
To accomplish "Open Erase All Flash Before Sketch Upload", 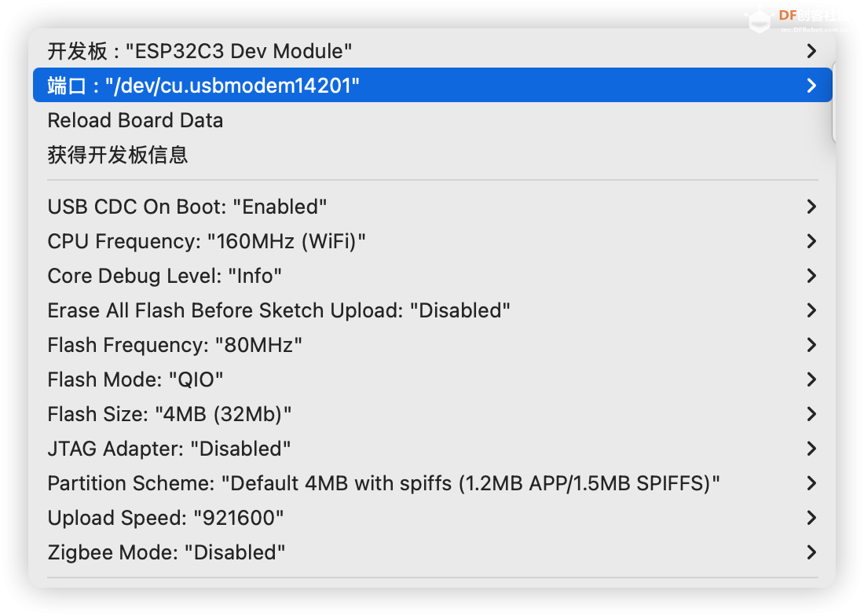I will coord(279,310).
